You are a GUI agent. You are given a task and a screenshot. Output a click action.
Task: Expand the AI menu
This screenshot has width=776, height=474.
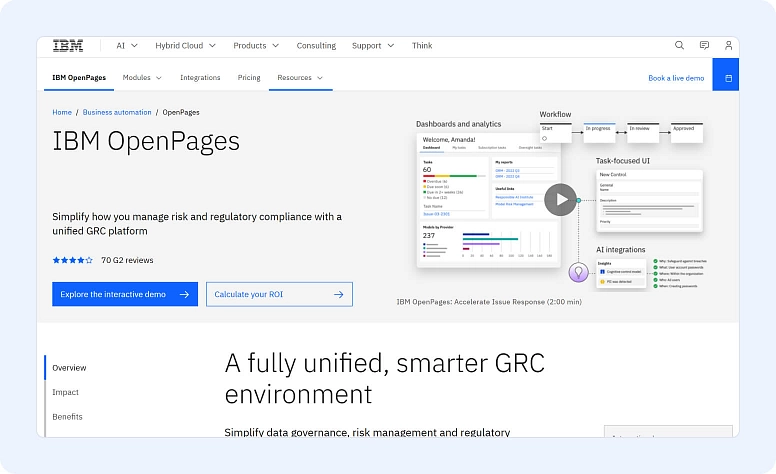[x=127, y=46]
